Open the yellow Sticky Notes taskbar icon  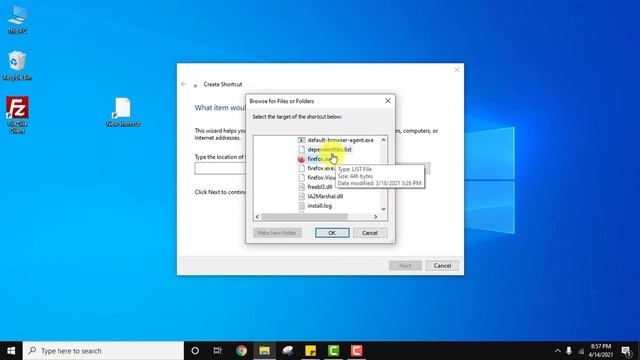[311, 351]
